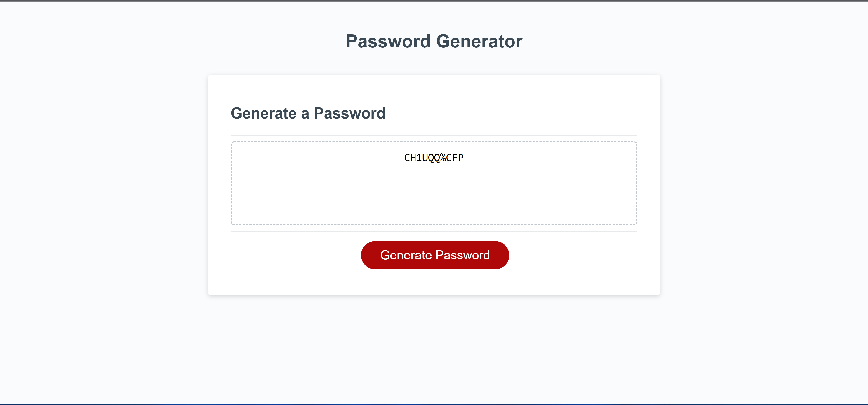This screenshot has width=868, height=405.
Task: Click the dark bar at the top edge
Action: click(434, 1)
